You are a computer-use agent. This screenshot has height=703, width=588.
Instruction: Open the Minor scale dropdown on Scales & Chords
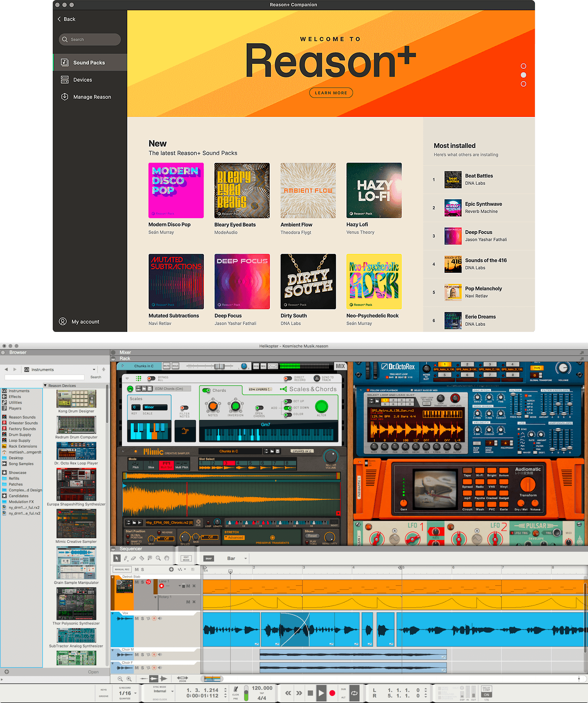pyautogui.click(x=155, y=407)
